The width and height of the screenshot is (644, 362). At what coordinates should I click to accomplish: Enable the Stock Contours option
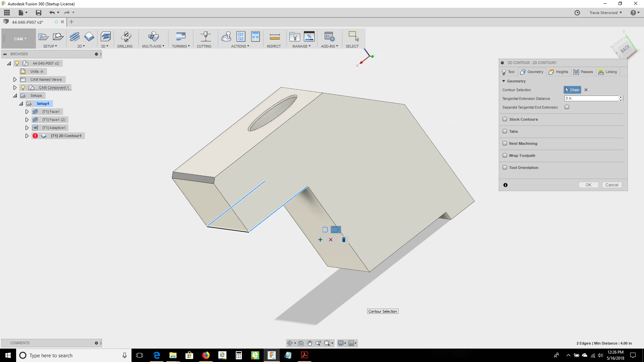click(505, 119)
